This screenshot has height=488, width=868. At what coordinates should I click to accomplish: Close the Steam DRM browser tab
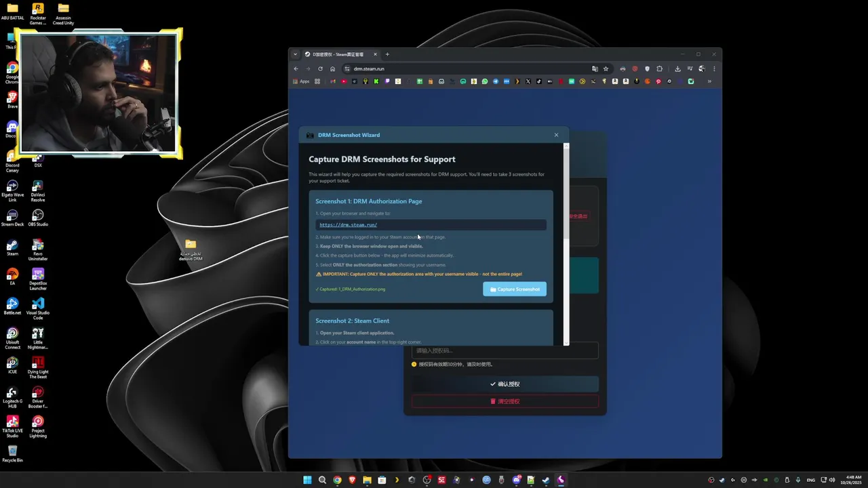[x=375, y=54]
